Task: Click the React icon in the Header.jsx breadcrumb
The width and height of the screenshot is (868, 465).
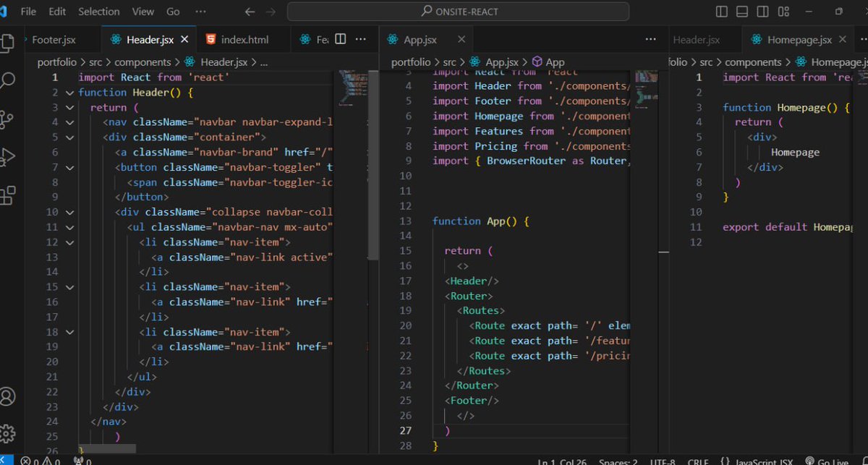Action: point(190,62)
